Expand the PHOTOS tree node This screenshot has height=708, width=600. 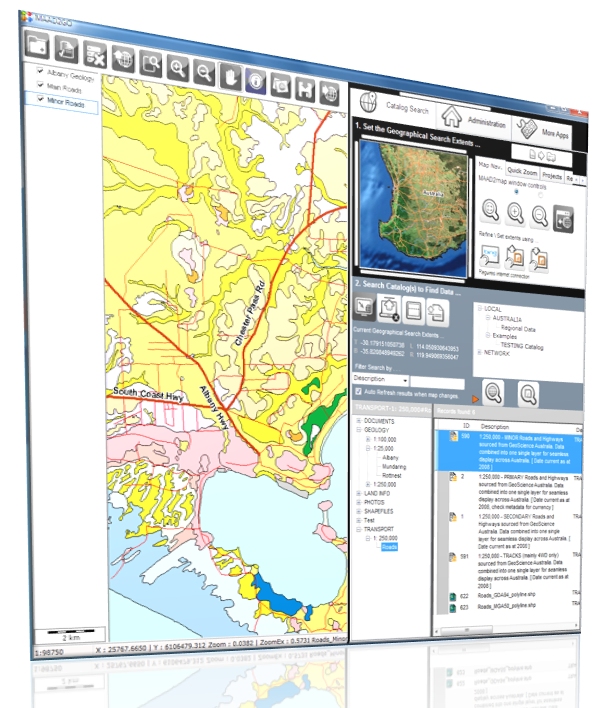pos(358,502)
